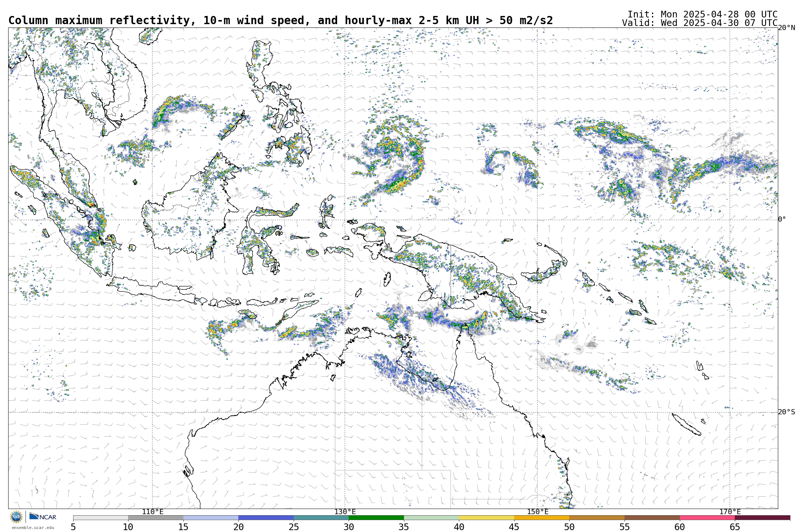Click the 110°E longitude label
802x532 pixels.
[153, 512]
